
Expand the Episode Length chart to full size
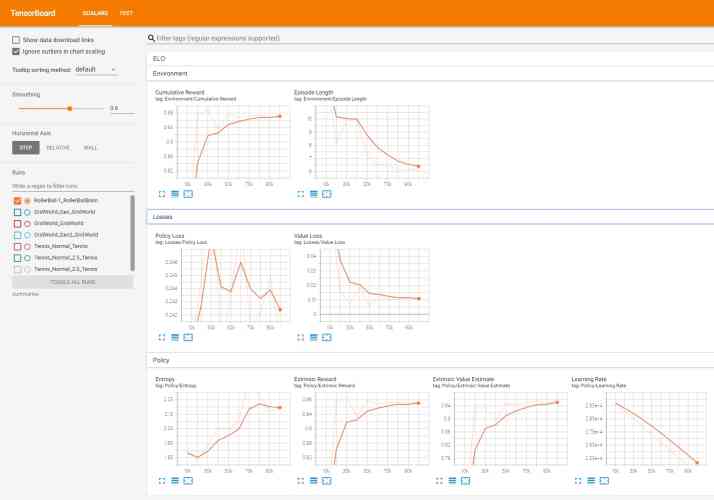tap(301, 194)
